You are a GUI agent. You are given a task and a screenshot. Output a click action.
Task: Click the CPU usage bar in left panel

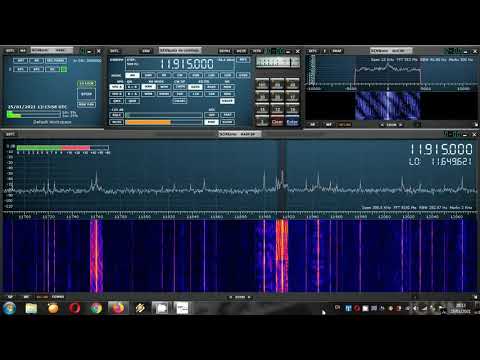pos(34,114)
